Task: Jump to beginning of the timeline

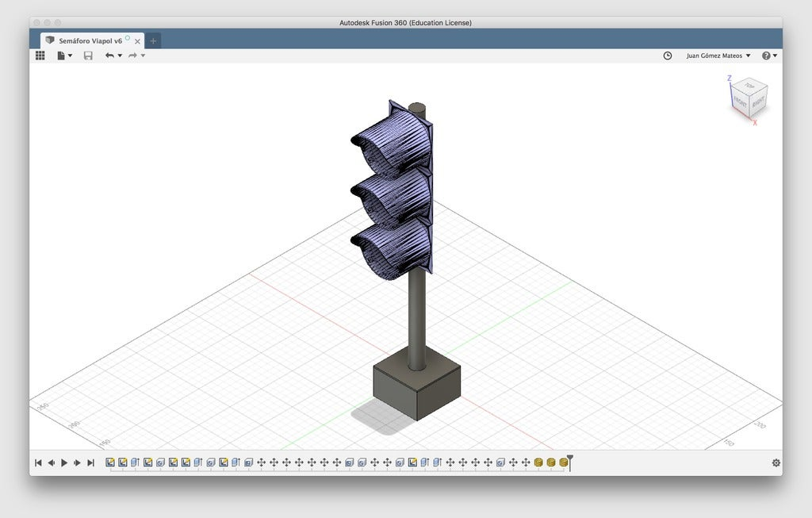Action: (37, 462)
